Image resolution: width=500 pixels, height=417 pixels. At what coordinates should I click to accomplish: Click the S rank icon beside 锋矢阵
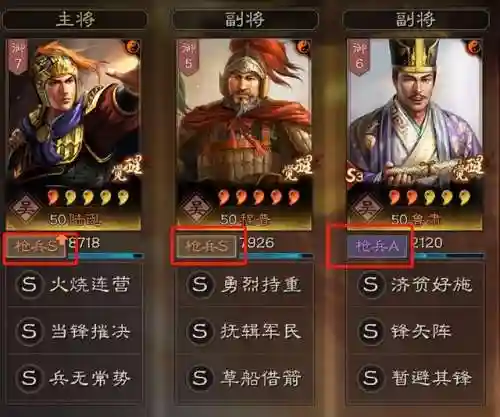pos(370,331)
